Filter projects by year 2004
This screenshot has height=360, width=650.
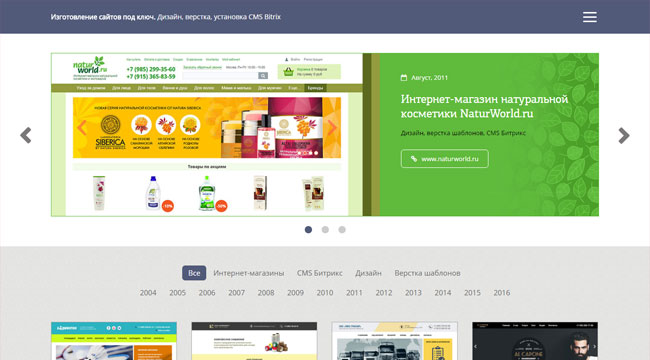pos(148,292)
